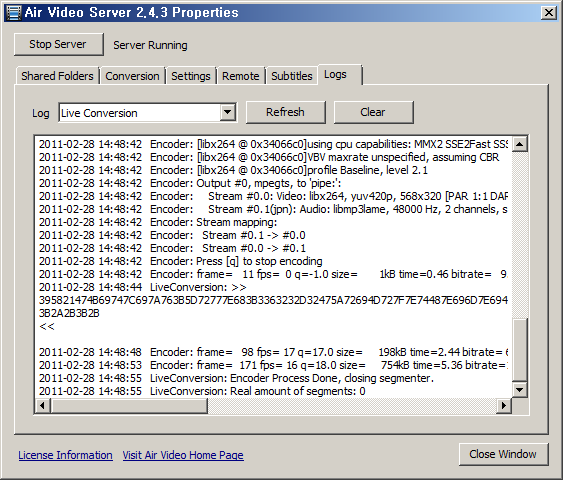Image resolution: width=563 pixels, height=480 pixels.
Task: Click 'Encoder Process Done, closing segmenter.' line
Action: (236, 378)
